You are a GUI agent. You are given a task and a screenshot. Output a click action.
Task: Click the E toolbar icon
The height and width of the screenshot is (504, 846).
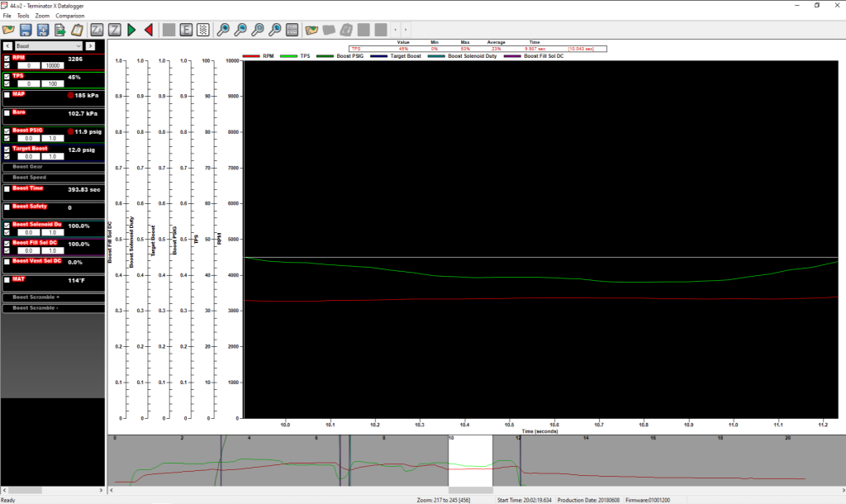(186, 30)
